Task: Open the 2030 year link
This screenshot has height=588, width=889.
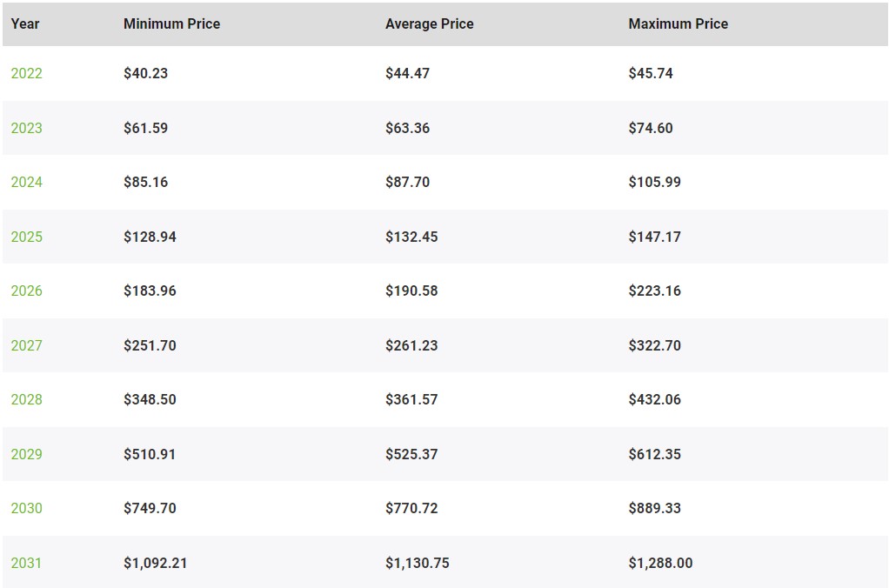Action: click(x=27, y=508)
